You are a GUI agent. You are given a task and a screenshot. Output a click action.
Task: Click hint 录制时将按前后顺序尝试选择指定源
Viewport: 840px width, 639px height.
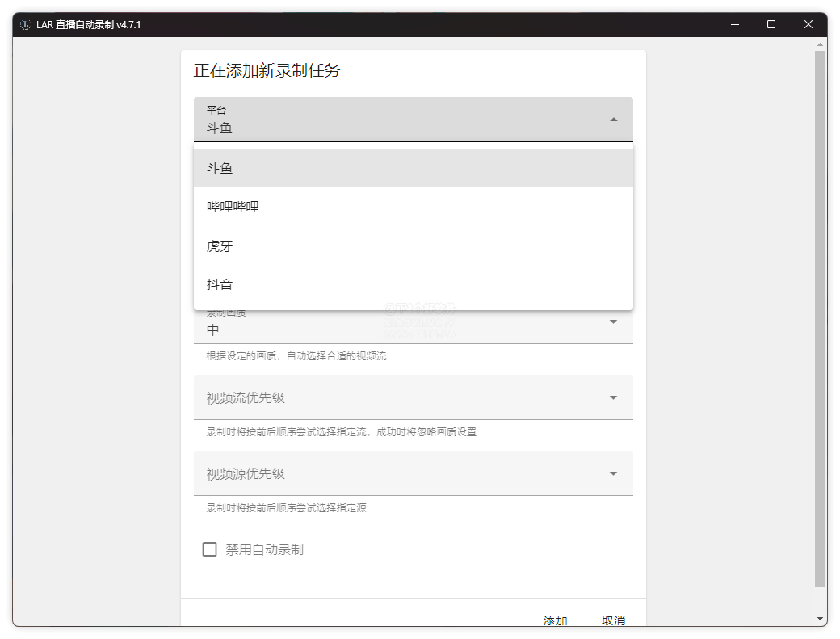click(x=286, y=508)
